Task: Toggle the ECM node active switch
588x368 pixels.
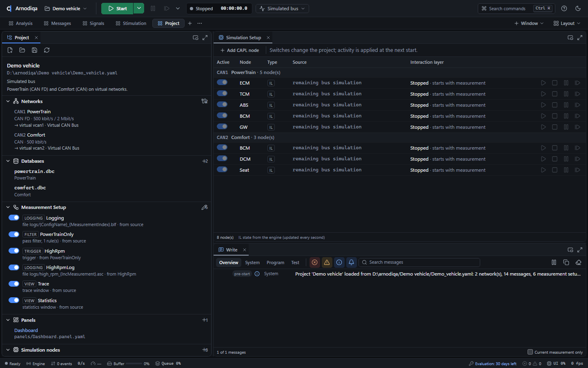Action: pyautogui.click(x=222, y=83)
